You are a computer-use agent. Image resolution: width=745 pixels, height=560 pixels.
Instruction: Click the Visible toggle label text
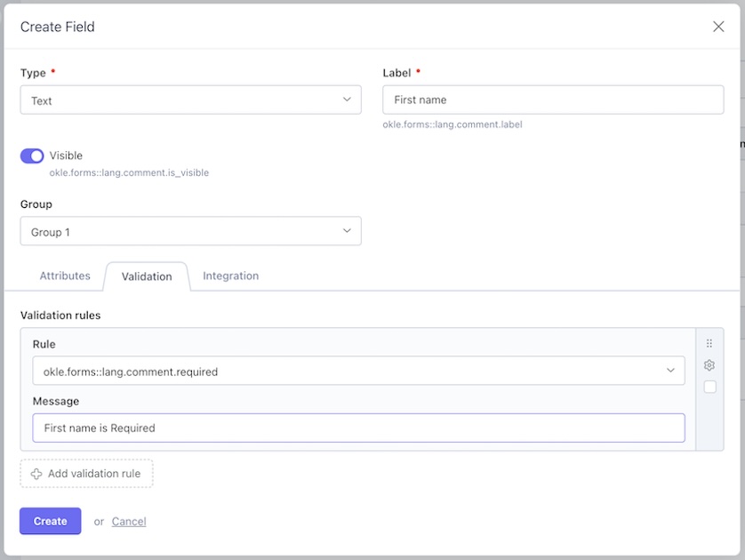66,156
